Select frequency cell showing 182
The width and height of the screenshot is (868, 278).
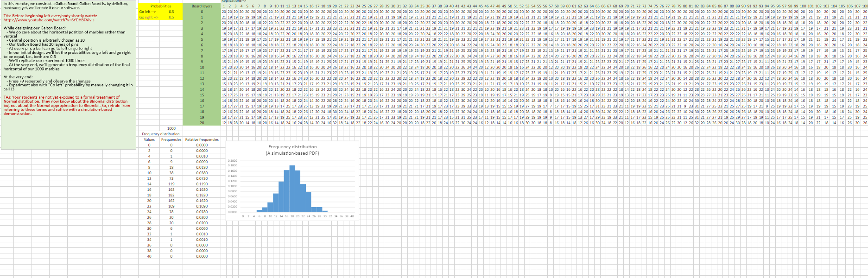(x=171, y=195)
